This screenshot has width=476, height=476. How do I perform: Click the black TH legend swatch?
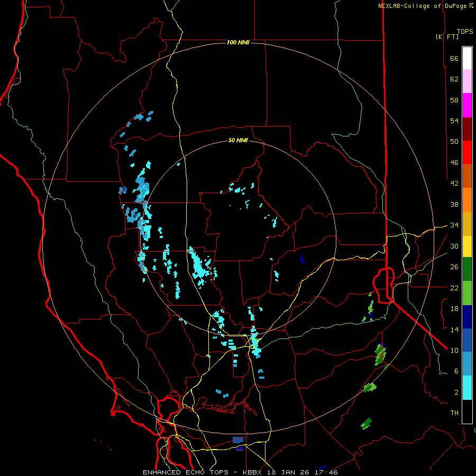pyautogui.click(x=467, y=411)
